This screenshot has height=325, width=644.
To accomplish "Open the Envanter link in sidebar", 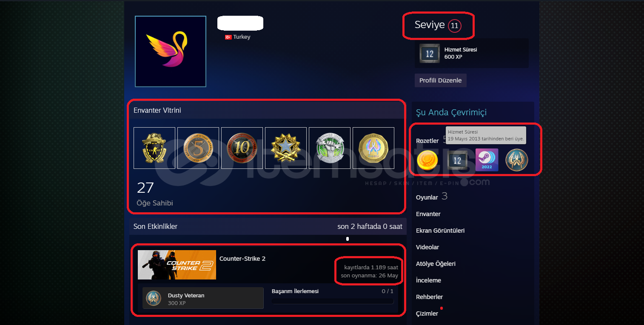I will (x=428, y=214).
